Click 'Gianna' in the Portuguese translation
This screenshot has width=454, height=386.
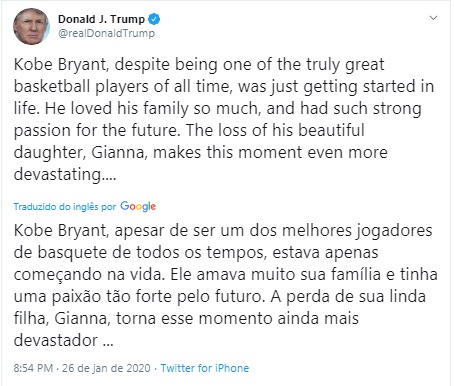tap(82, 318)
